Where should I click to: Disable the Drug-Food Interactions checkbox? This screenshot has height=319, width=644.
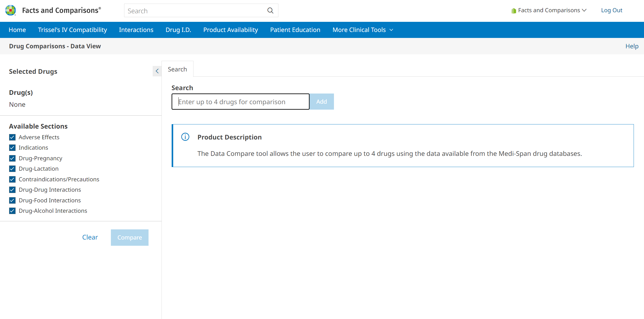pyautogui.click(x=12, y=200)
